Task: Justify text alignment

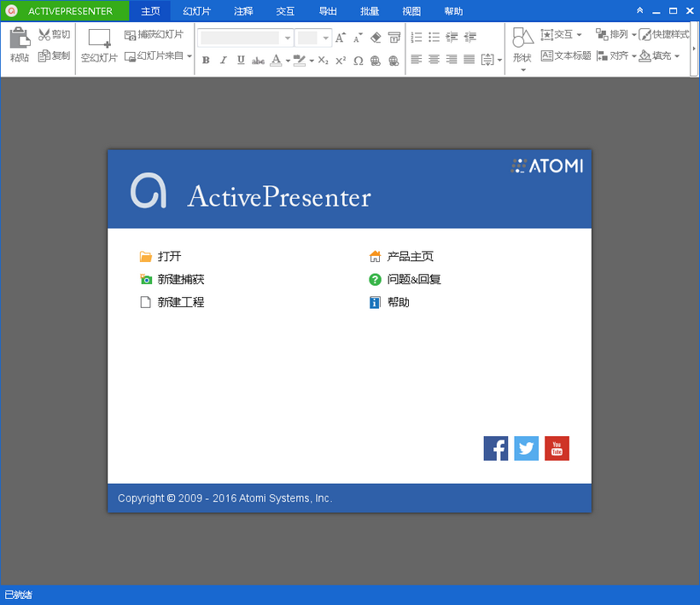Action: pos(470,59)
